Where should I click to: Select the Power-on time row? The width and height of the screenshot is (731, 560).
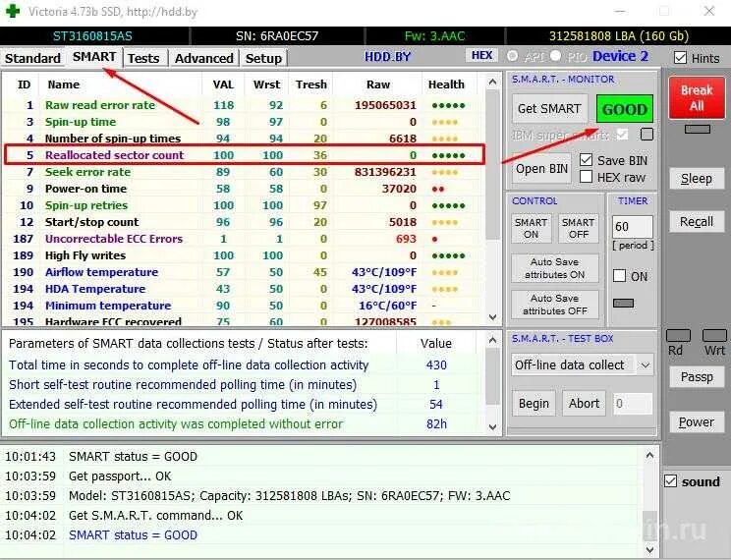pos(243,189)
